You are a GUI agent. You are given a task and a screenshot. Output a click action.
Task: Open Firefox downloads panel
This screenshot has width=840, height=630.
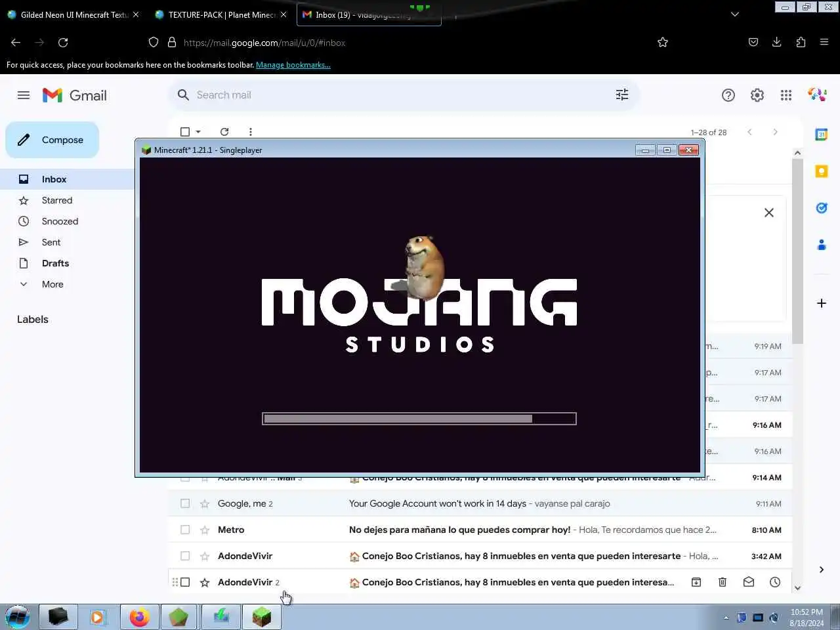[x=777, y=43]
